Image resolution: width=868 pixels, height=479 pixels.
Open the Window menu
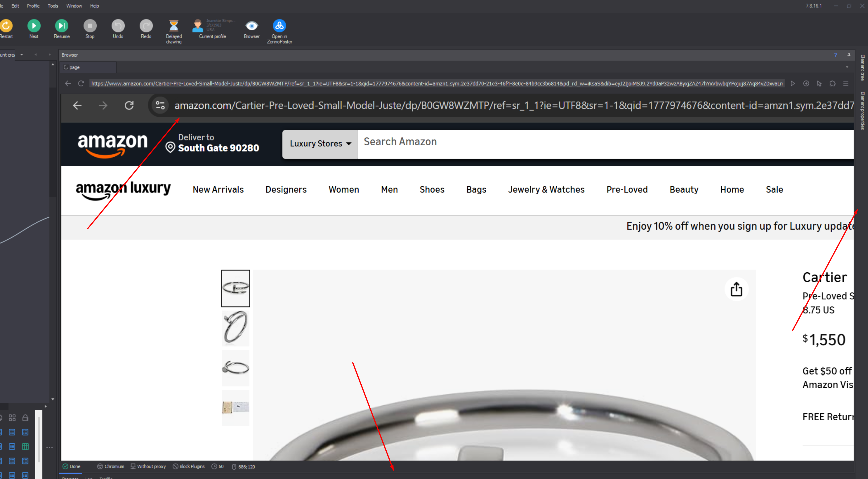[74, 6]
